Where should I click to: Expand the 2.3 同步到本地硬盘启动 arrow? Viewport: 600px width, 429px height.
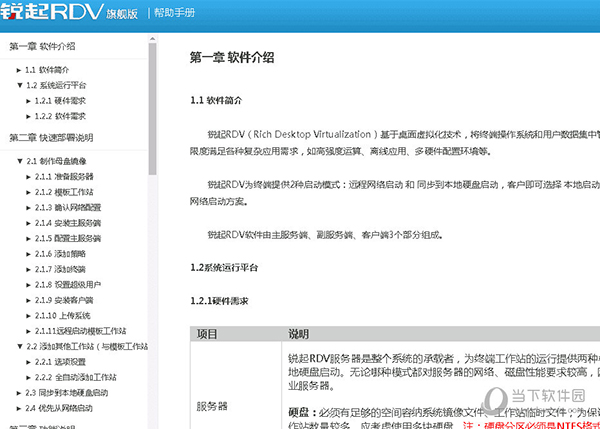pos(18,393)
